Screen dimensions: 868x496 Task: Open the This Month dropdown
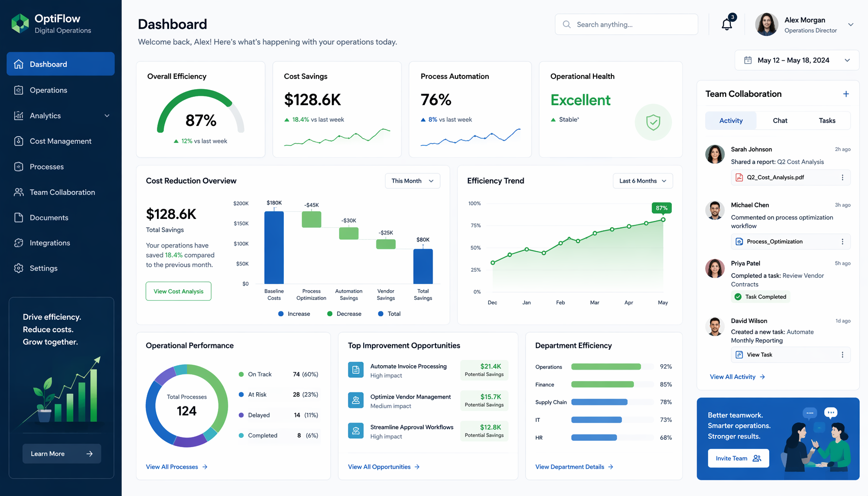413,181
